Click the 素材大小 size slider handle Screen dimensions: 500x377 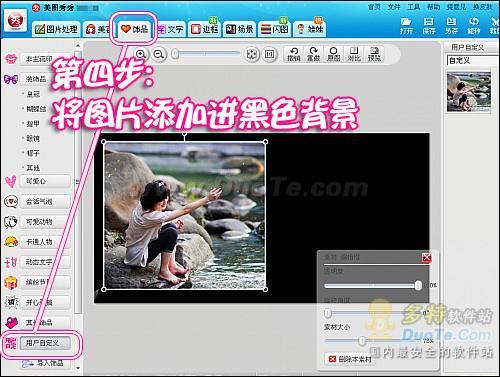[362, 341]
